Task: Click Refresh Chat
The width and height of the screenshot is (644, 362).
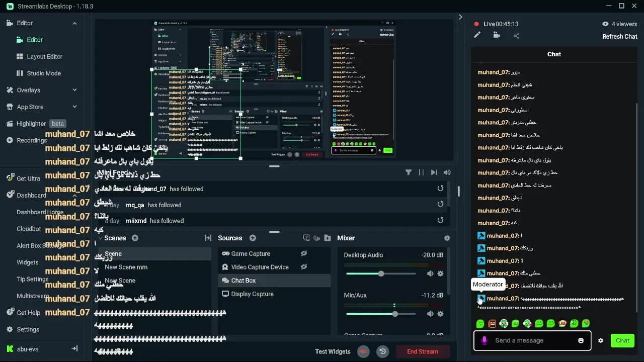Action: (620, 37)
